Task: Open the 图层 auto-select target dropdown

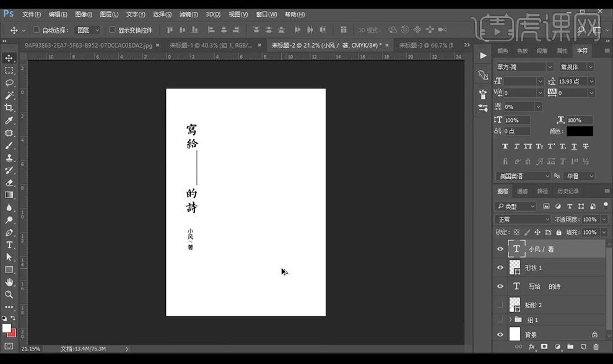Action: [87, 30]
